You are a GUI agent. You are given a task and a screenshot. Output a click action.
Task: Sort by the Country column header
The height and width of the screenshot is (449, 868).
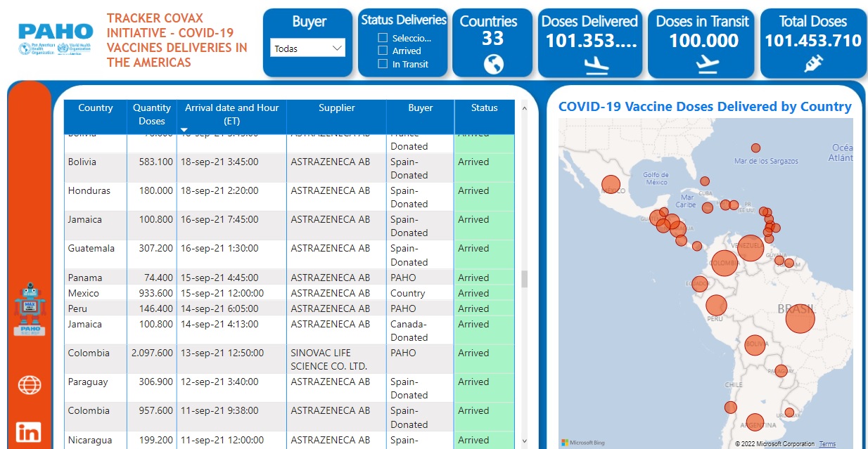click(96, 108)
